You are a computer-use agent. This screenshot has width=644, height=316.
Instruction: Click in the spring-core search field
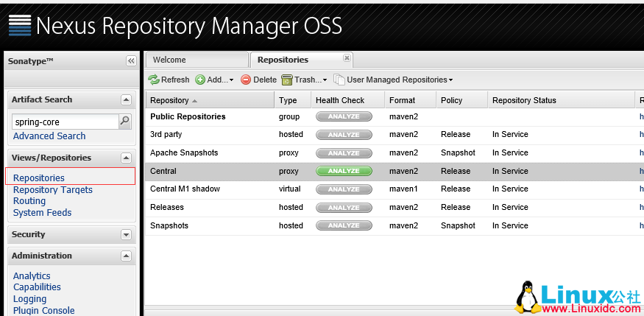coord(65,122)
